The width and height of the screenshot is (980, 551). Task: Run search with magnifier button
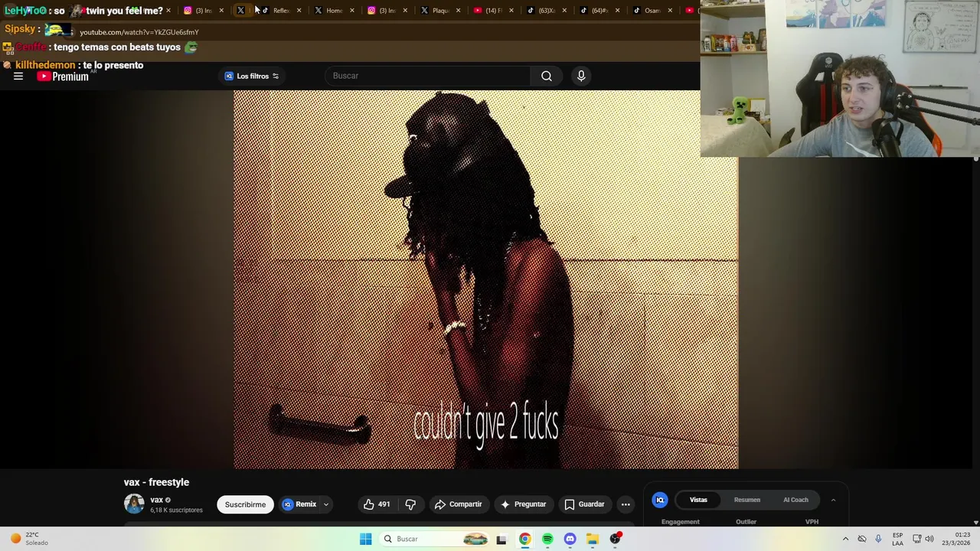(x=547, y=76)
